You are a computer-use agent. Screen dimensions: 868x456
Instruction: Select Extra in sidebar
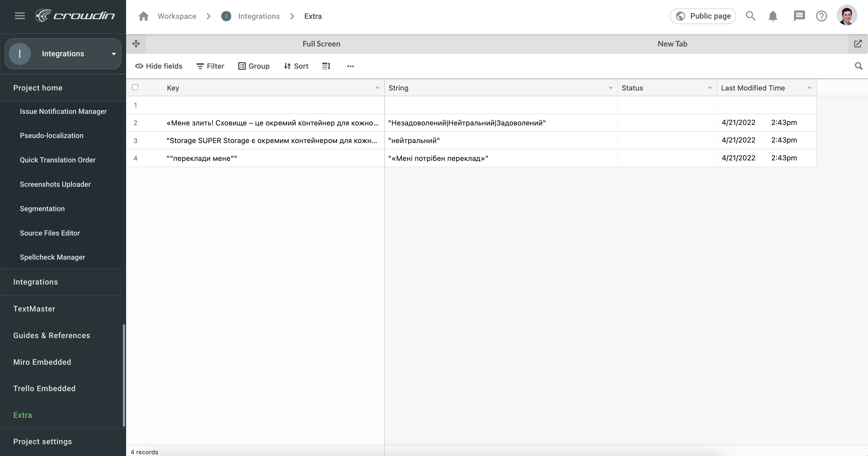tap(23, 415)
